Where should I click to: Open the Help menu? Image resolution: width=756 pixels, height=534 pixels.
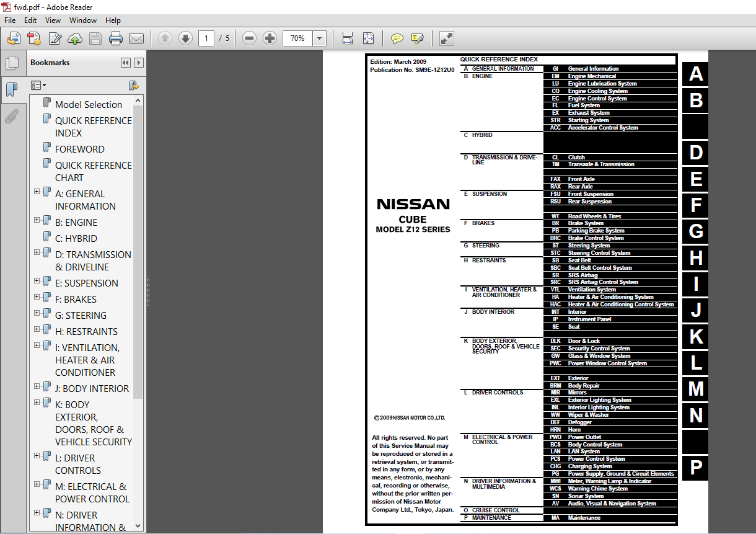click(113, 20)
